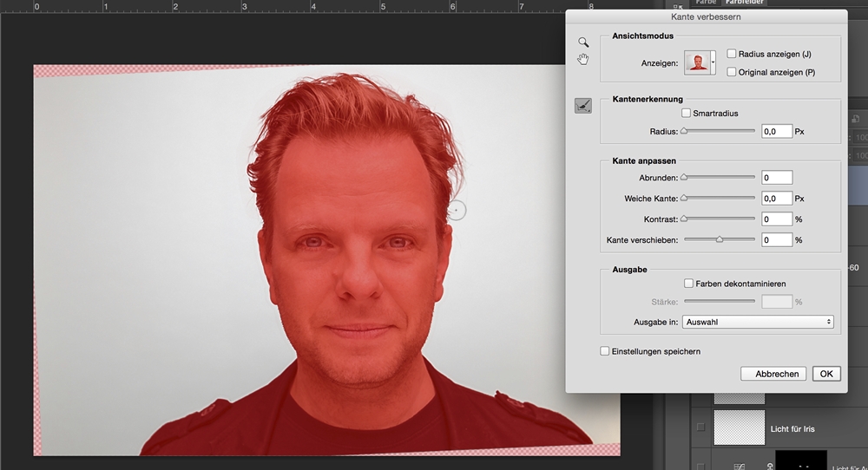The width and height of the screenshot is (868, 470).
Task: Enable Farben dekontaminieren checkbox
Action: (x=688, y=283)
